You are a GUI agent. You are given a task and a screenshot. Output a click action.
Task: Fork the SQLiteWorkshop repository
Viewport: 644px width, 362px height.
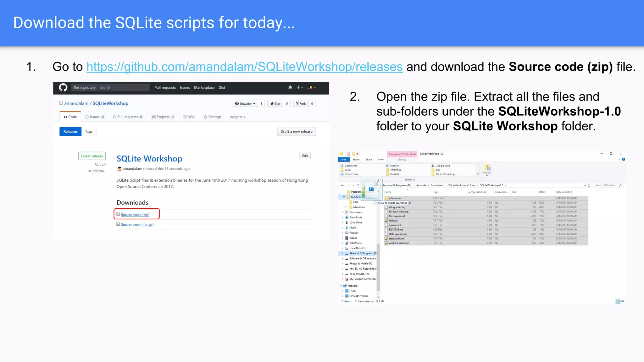tap(301, 104)
